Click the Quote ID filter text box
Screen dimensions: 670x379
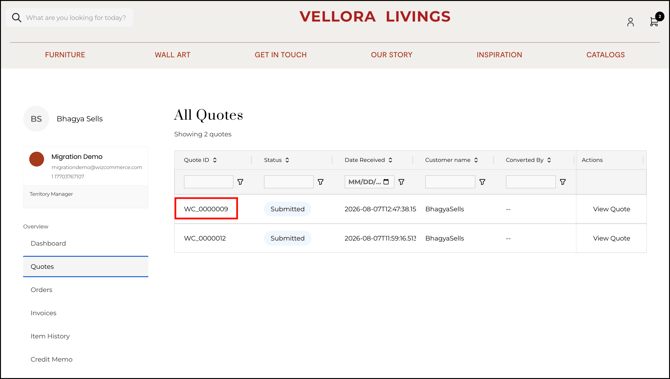209,182
